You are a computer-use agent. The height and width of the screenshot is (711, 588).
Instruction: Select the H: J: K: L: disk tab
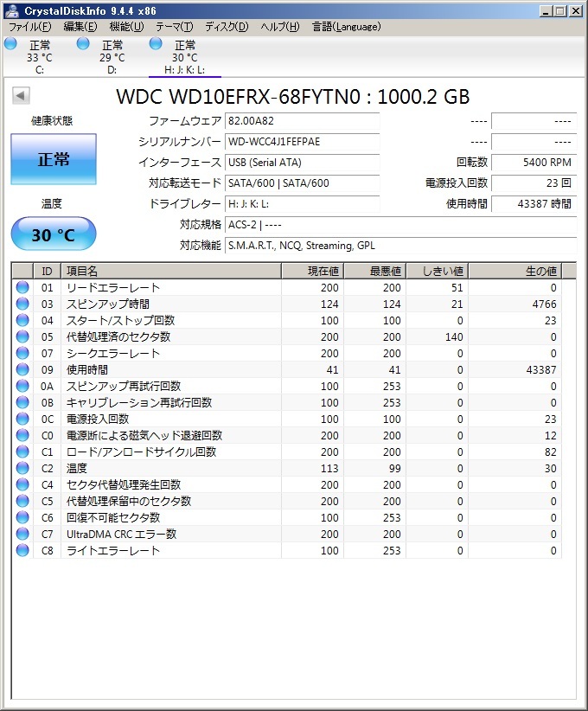pos(184,57)
